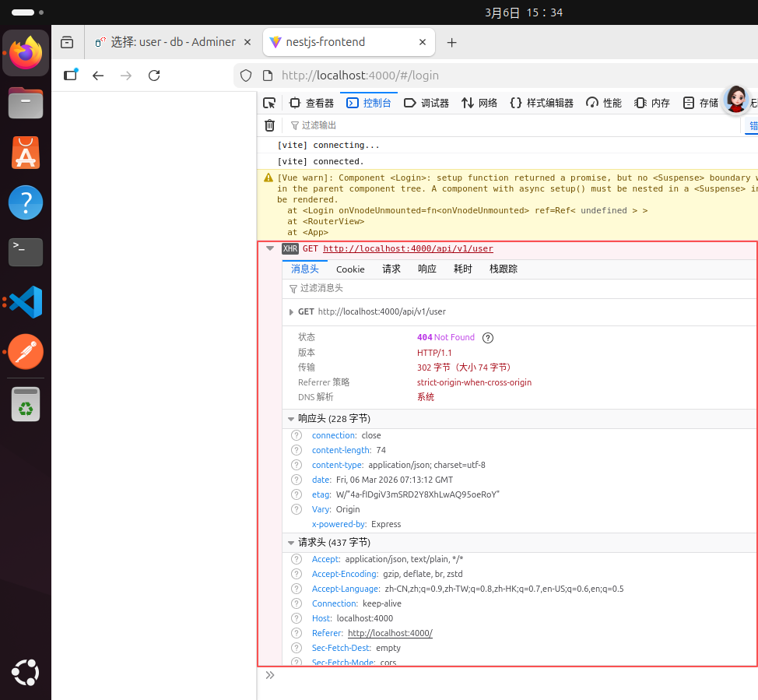Image resolution: width=758 pixels, height=700 pixels.
Task: Activate the element picker tool
Action: pyautogui.click(x=269, y=103)
